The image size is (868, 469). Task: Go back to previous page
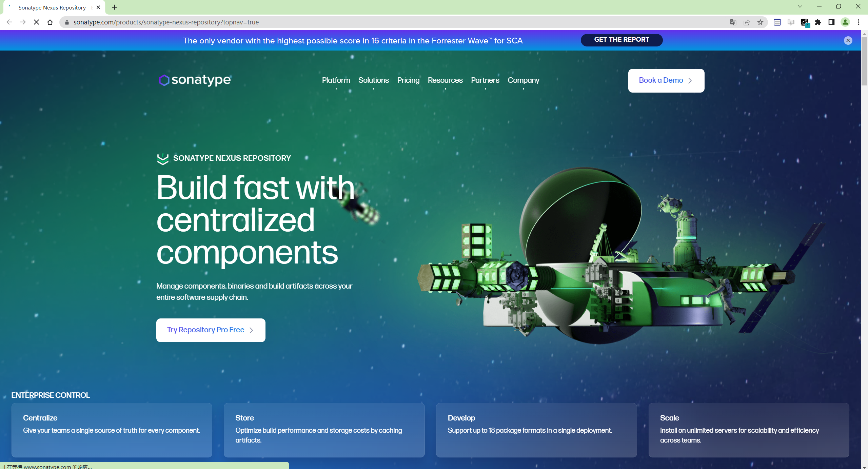click(9, 22)
